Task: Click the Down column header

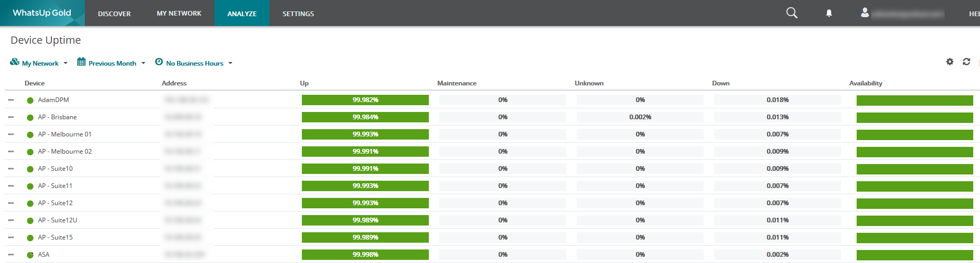Action: coord(720,83)
